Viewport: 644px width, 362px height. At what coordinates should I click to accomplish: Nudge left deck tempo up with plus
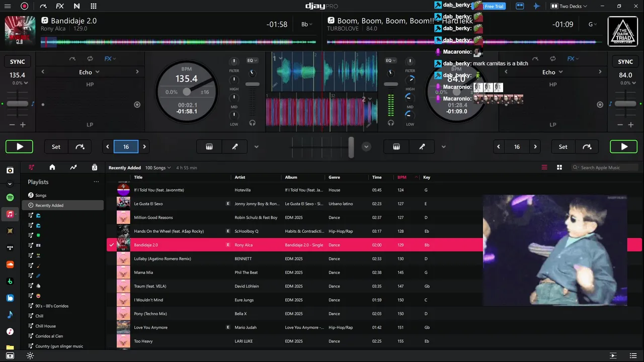tap(23, 125)
